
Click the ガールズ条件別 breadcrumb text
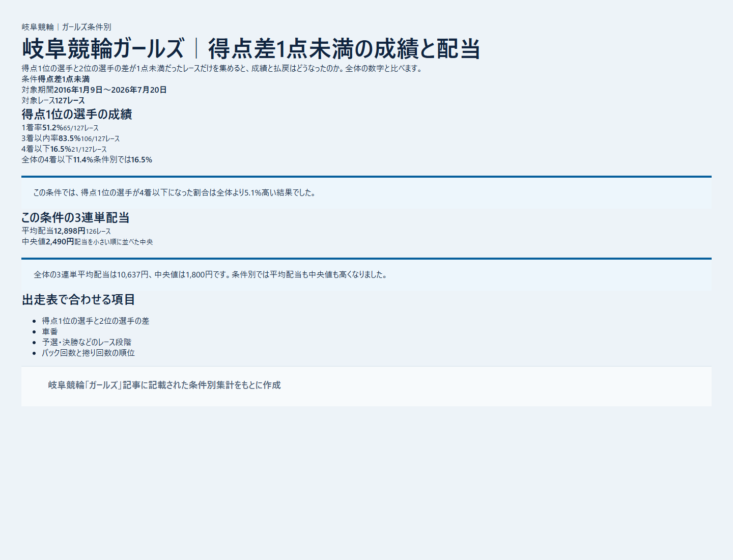87,27
